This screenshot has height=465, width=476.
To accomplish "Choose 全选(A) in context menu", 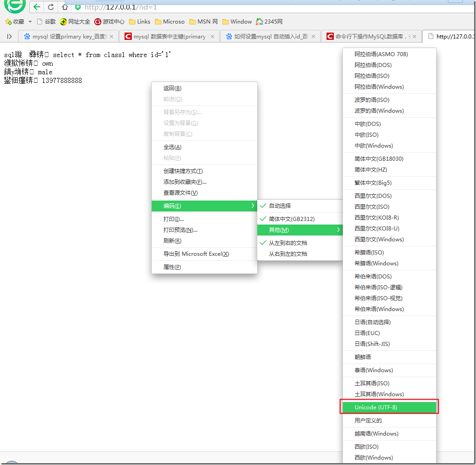I will (x=204, y=147).
